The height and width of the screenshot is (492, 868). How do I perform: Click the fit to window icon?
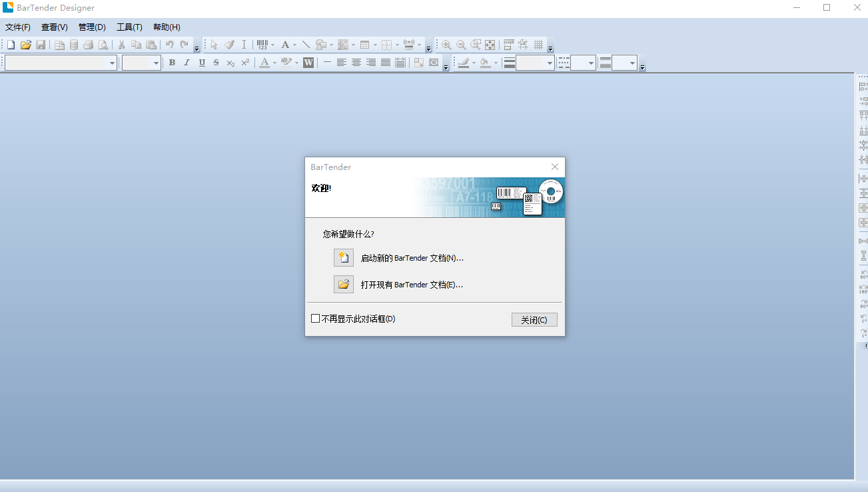[x=490, y=45]
